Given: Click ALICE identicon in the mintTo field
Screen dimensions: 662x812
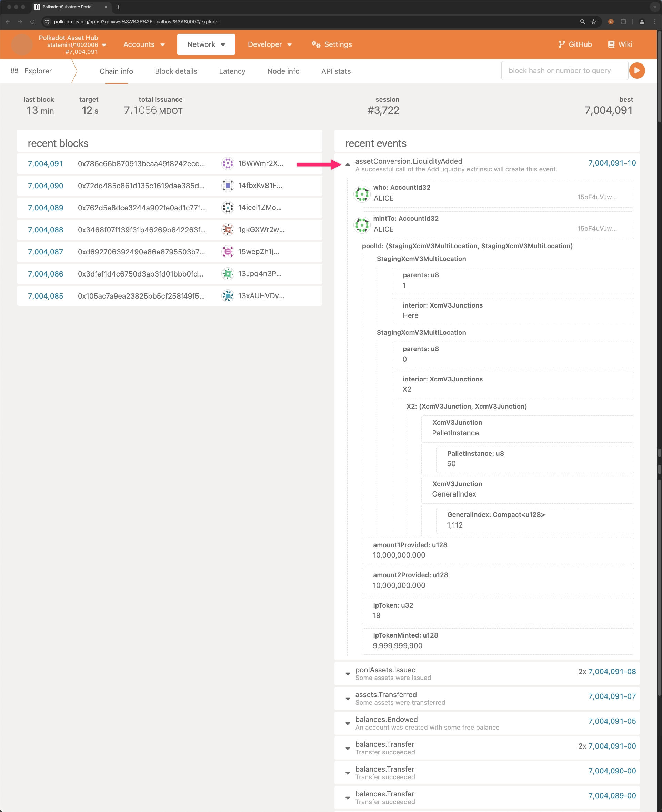Looking at the screenshot, I should click(x=361, y=225).
